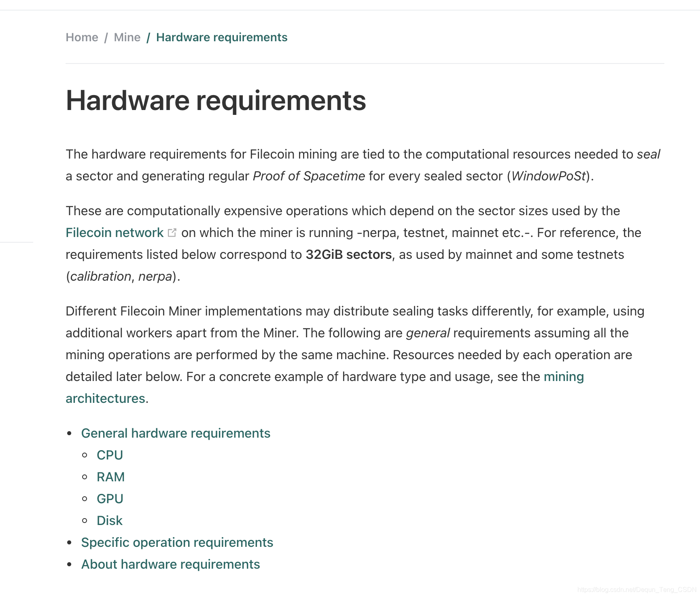Jump to the RAM section
The height and width of the screenshot is (597, 700).
point(110,477)
